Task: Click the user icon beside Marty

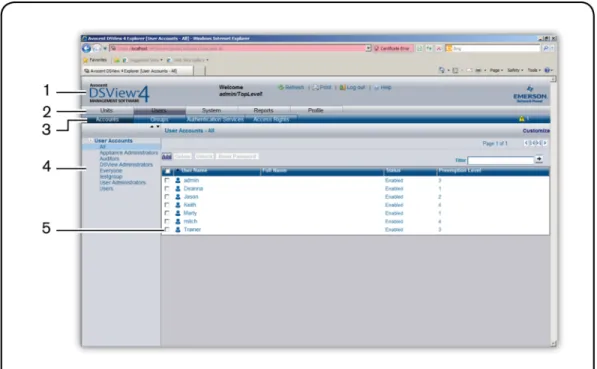Action: pos(177,213)
